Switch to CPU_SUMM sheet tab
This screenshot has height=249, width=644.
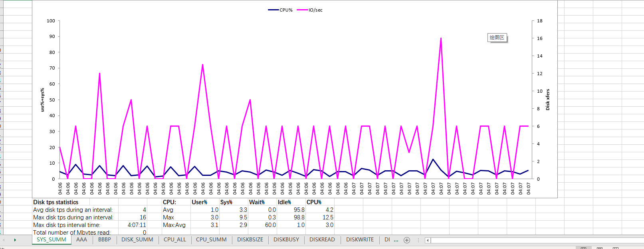pos(211,240)
